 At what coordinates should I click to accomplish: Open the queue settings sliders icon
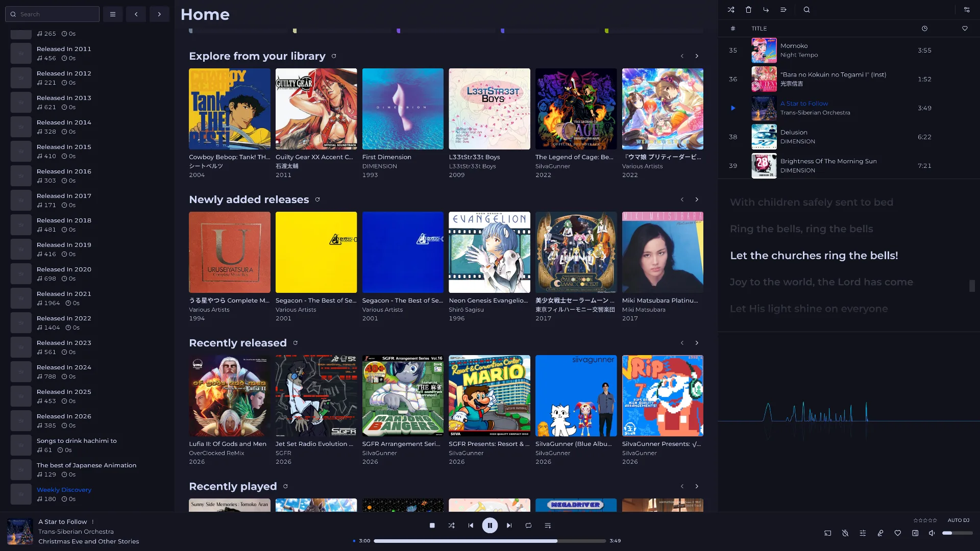coord(967,10)
